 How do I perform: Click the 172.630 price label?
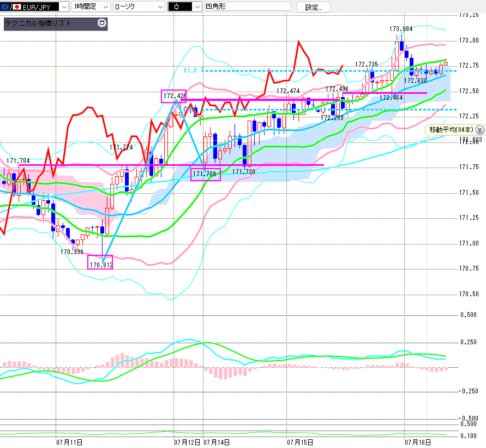coord(415,81)
